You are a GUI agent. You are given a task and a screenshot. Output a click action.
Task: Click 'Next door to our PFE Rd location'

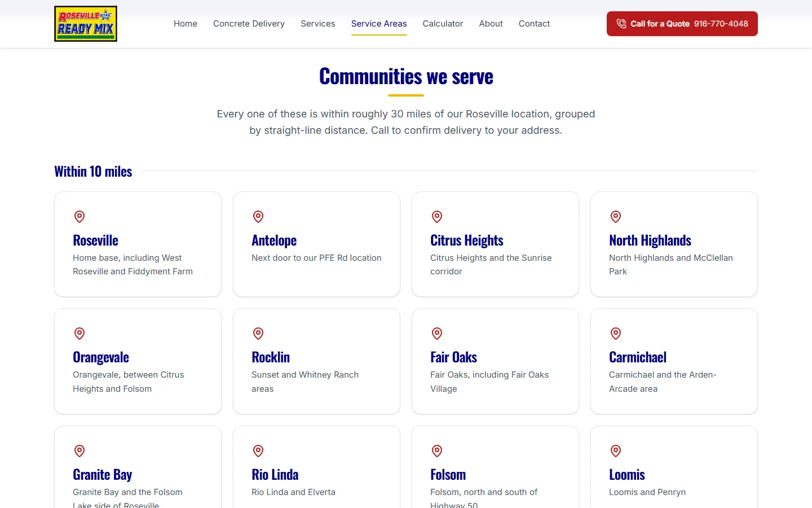tap(316, 258)
